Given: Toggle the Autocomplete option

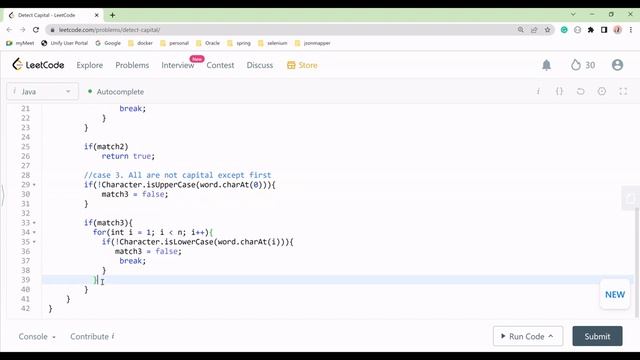Looking at the screenshot, I should [x=116, y=92].
